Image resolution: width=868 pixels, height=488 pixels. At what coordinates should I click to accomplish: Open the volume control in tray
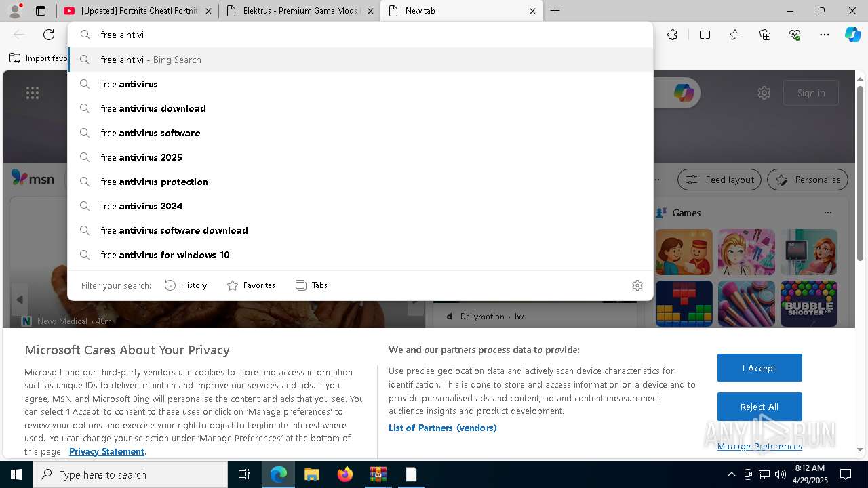781,474
